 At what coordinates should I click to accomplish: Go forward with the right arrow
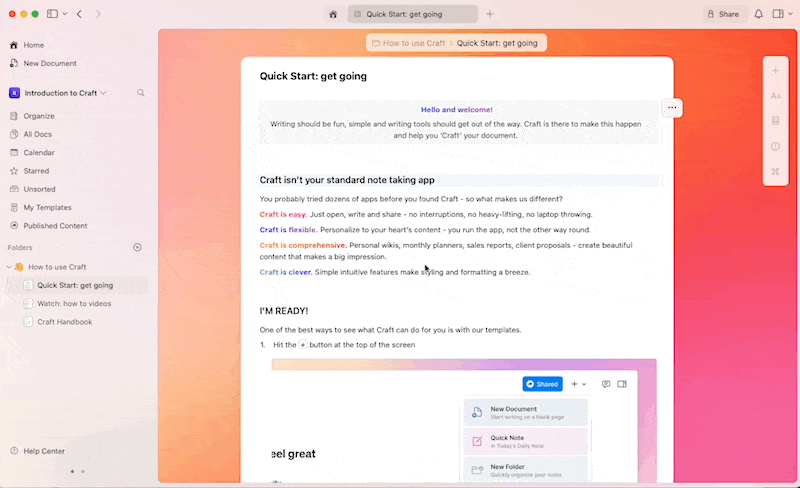pyautogui.click(x=98, y=14)
